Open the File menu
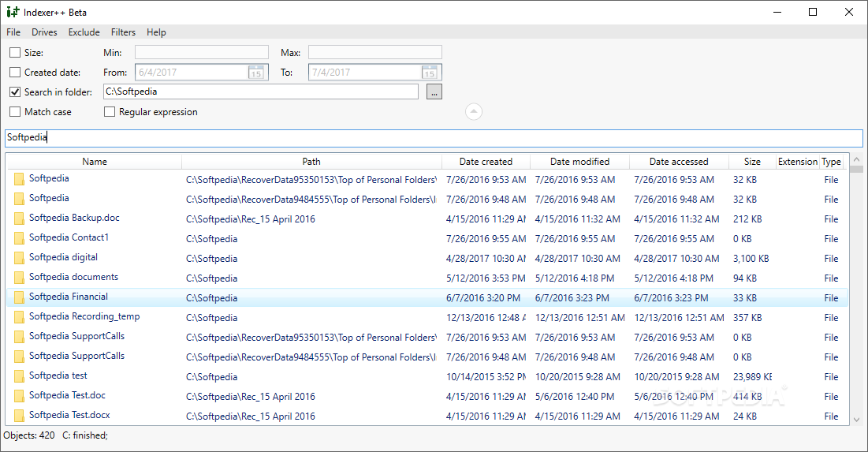 coord(13,32)
